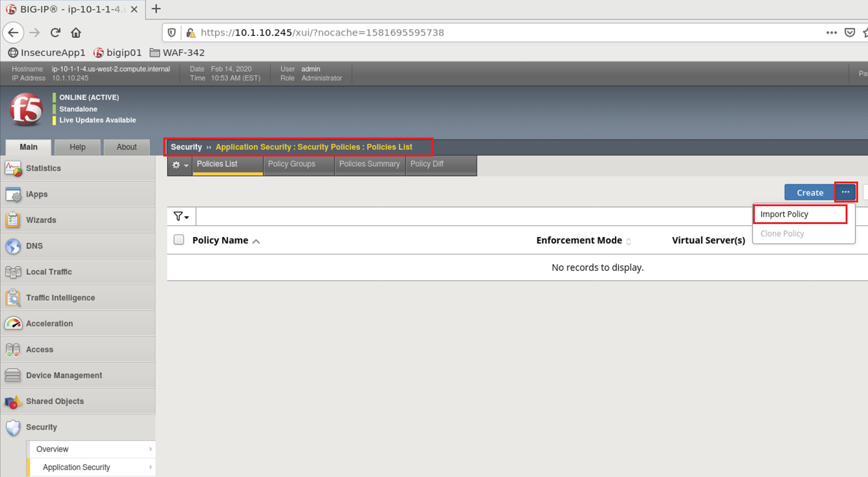Open the Wizards clipboard icon
This screenshot has width=868, height=477.
click(x=13, y=220)
